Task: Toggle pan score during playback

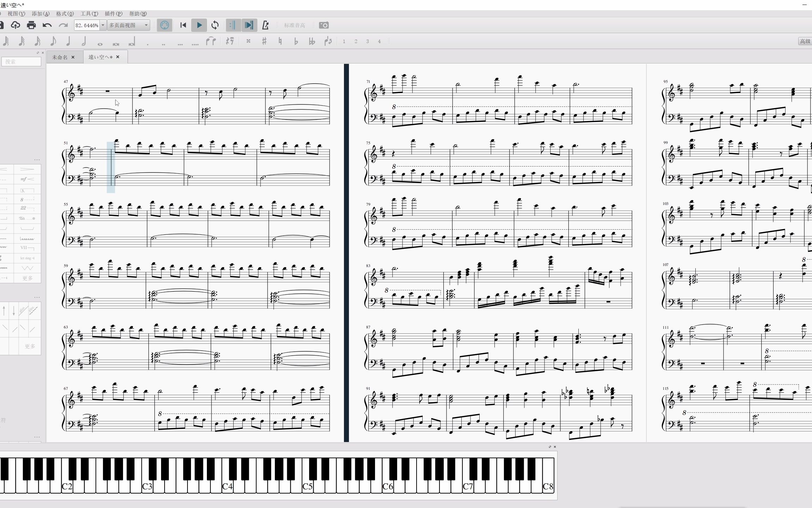Action: pos(249,25)
